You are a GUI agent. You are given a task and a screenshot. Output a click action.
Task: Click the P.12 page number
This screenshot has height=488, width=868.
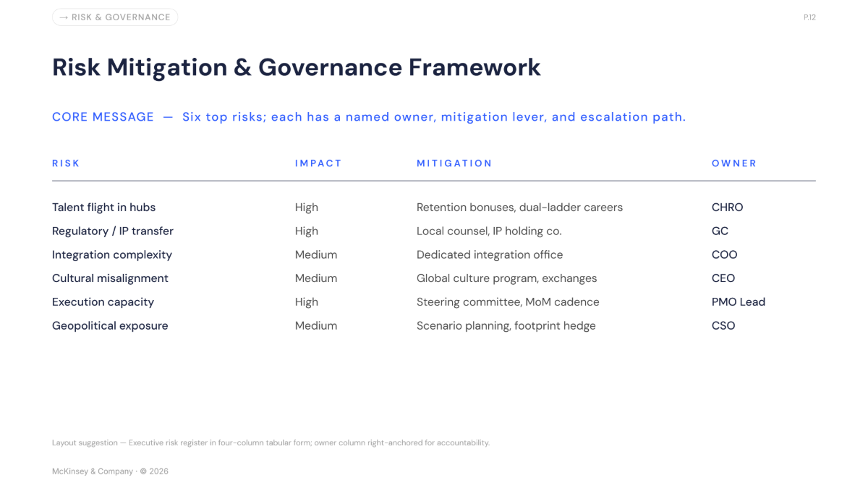click(809, 17)
